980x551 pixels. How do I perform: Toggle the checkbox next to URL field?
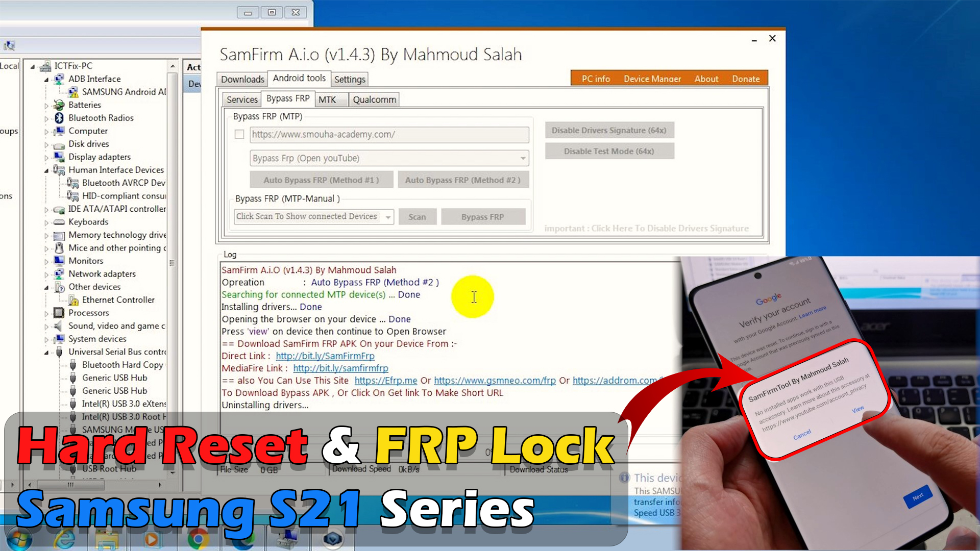point(239,134)
